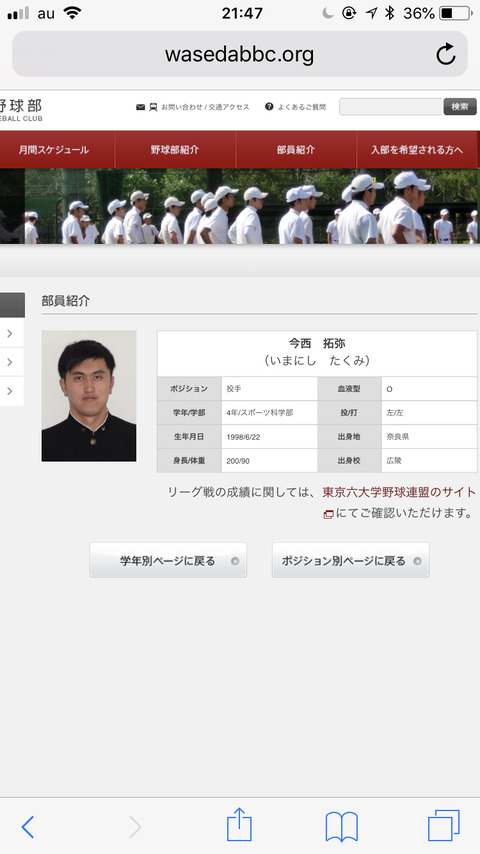The height and width of the screenshot is (854, 480).
Task: Open the Safari tabs overview icon
Action: click(x=443, y=826)
